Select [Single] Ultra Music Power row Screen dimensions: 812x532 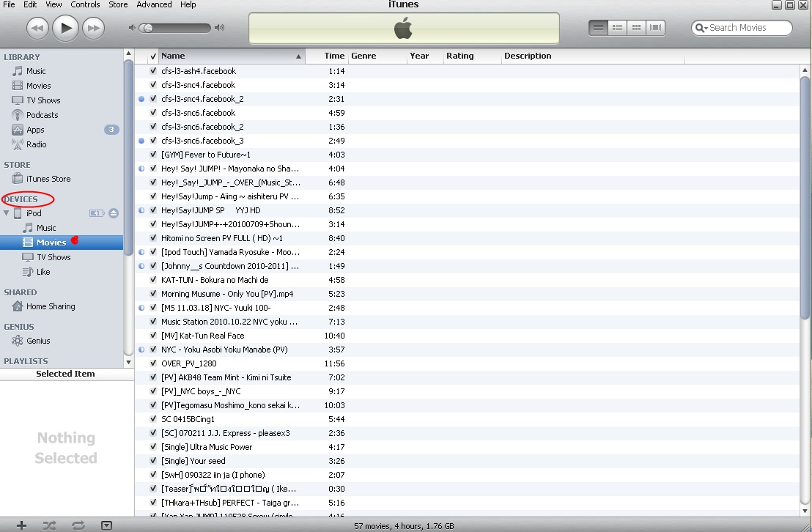[x=467, y=447]
